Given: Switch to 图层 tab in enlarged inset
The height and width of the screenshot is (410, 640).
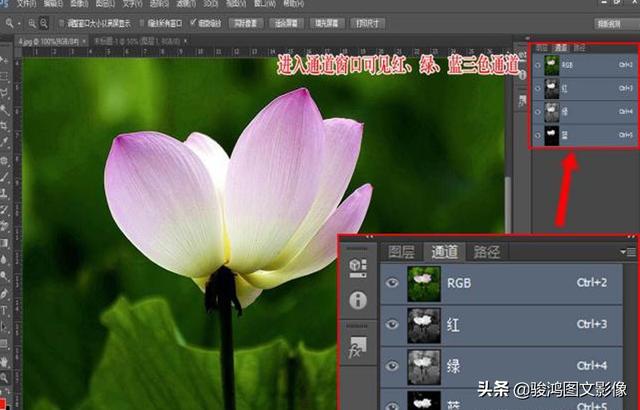Looking at the screenshot, I should click(401, 252).
